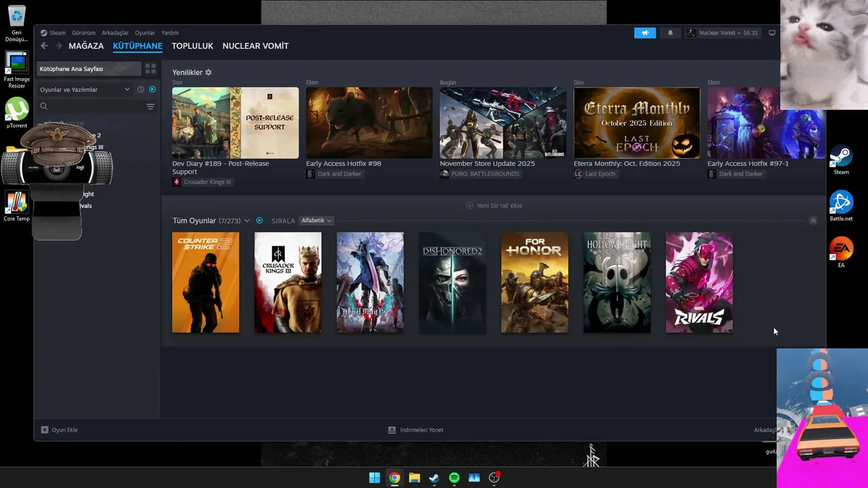Go forward with the right arrow
Screen dimensions: 868x488
[x=59, y=46]
